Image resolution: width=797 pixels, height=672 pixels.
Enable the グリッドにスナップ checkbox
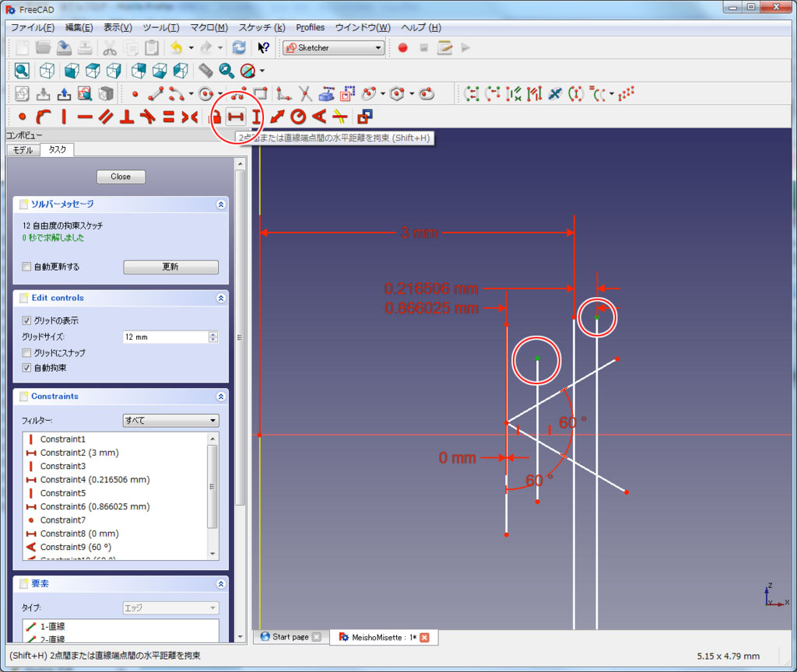point(26,352)
